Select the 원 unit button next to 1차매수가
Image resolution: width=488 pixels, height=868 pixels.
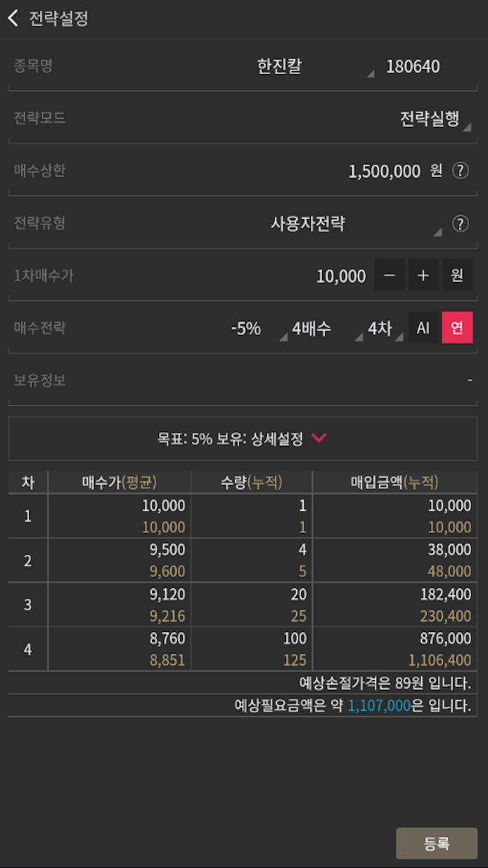[457, 275]
